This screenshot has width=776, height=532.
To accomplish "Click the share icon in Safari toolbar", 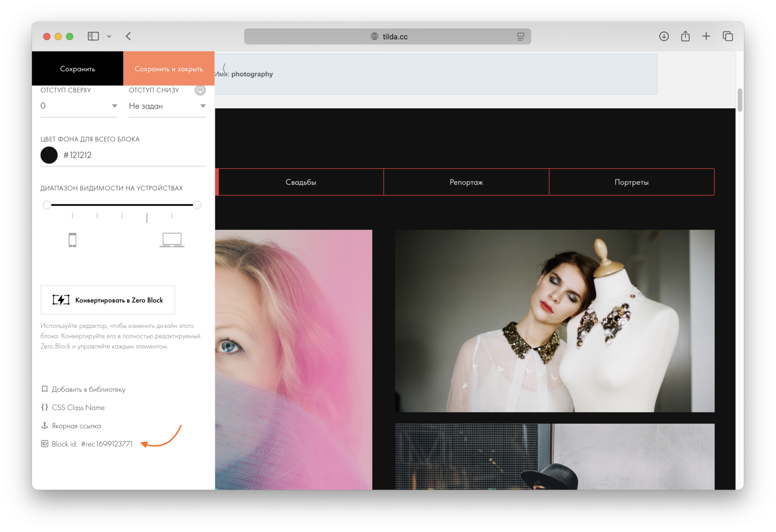I will pos(685,36).
